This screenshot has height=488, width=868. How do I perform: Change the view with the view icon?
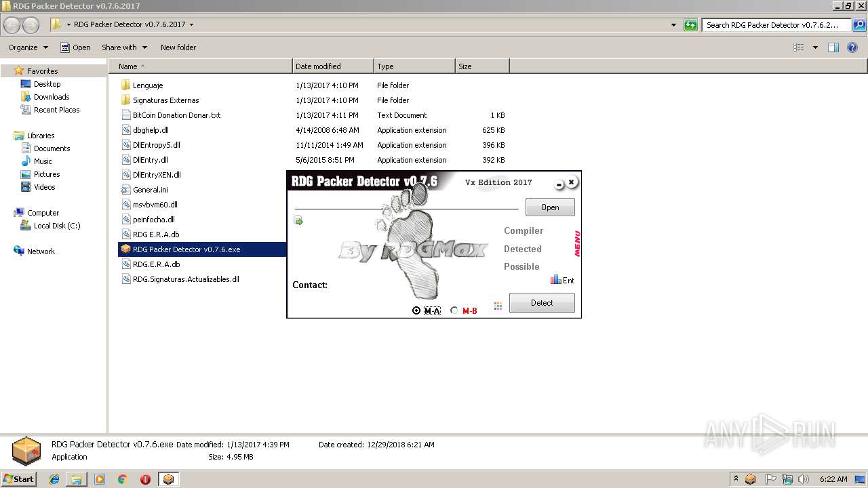(x=799, y=47)
